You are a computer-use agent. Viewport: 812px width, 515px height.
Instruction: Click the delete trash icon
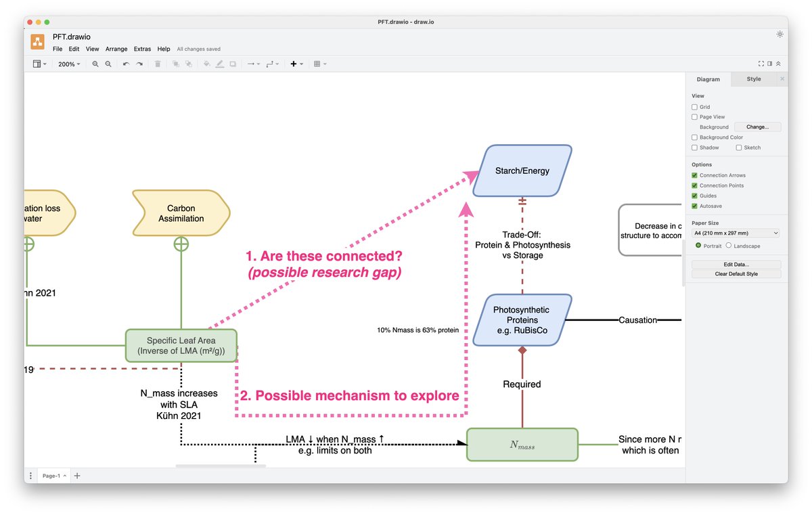tap(158, 64)
